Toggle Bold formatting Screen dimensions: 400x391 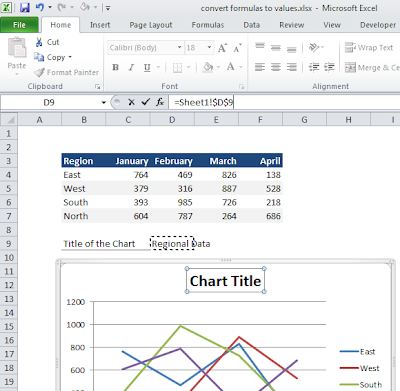pos(115,68)
